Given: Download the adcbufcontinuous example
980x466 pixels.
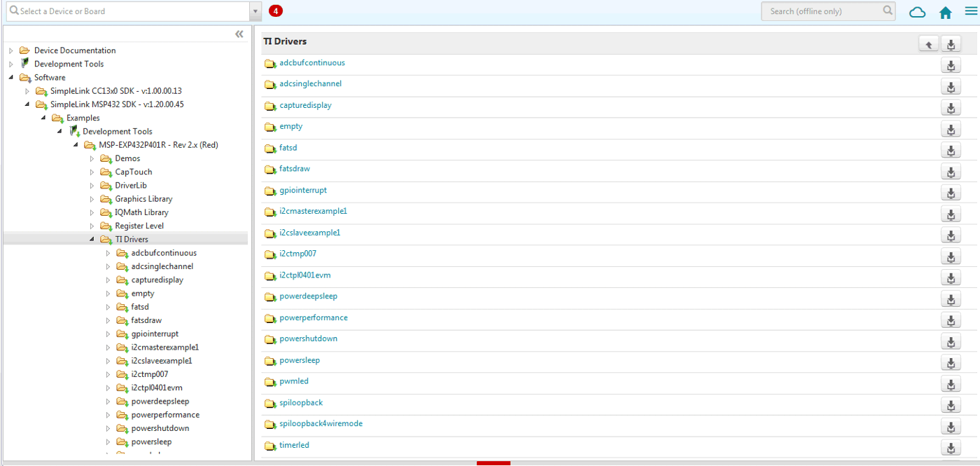Looking at the screenshot, I should [x=950, y=65].
